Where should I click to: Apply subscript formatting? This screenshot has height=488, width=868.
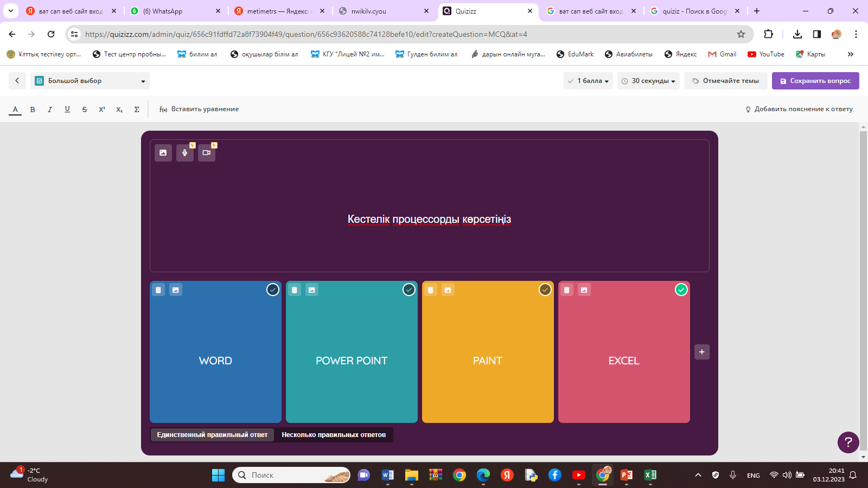pos(119,110)
